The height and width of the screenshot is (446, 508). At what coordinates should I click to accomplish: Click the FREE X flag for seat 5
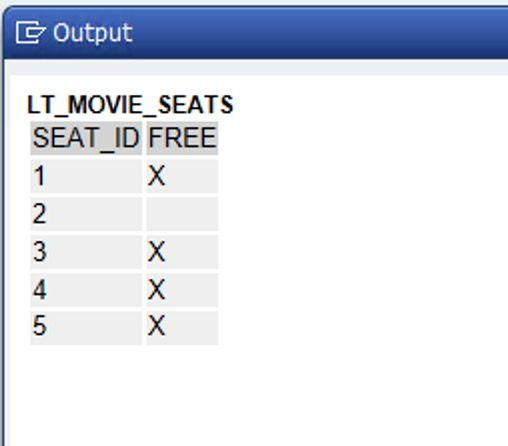pyautogui.click(x=182, y=328)
